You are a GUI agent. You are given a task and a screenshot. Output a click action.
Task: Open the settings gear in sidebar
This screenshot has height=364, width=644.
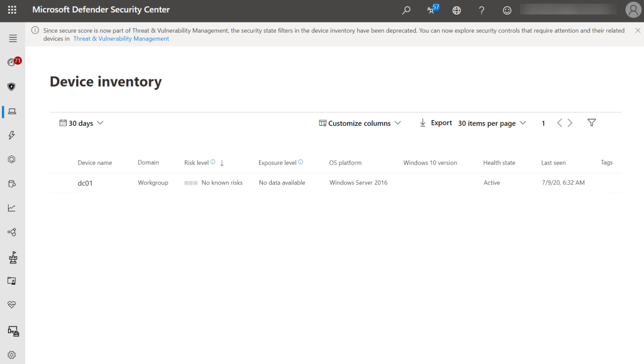coord(12,355)
